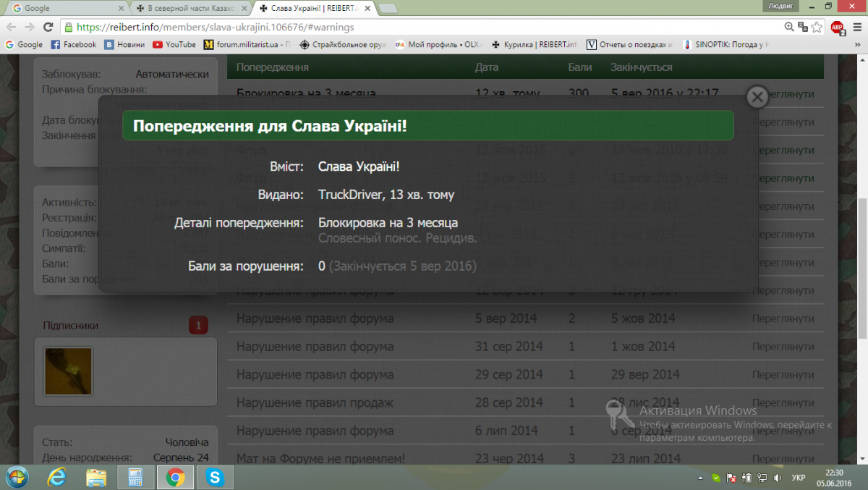This screenshot has height=490, width=868.
Task: Open the Adblock Plus extension icon
Action: (838, 28)
